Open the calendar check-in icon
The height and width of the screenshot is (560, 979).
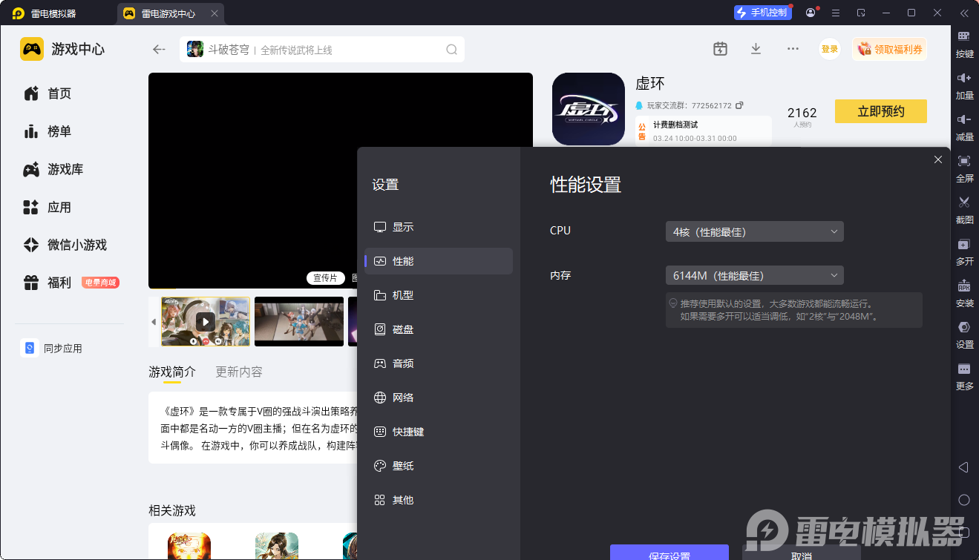(720, 49)
